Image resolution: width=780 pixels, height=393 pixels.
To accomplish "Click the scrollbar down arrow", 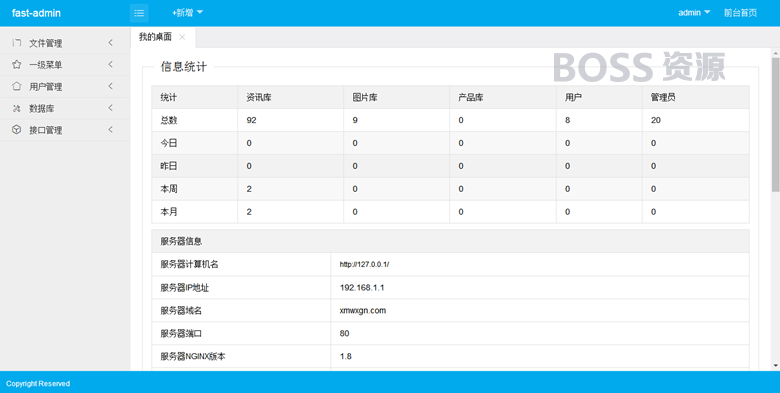I will click(776, 366).
